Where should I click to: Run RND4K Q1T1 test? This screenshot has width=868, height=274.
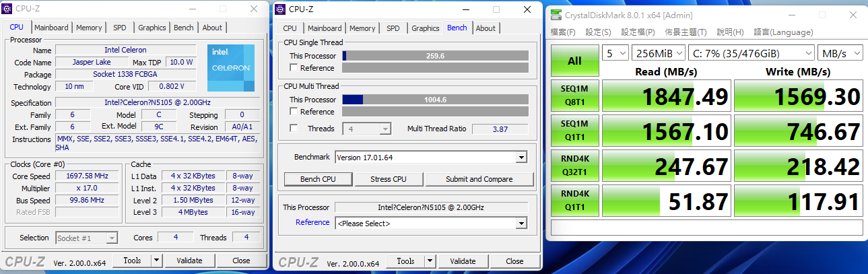[x=574, y=201]
